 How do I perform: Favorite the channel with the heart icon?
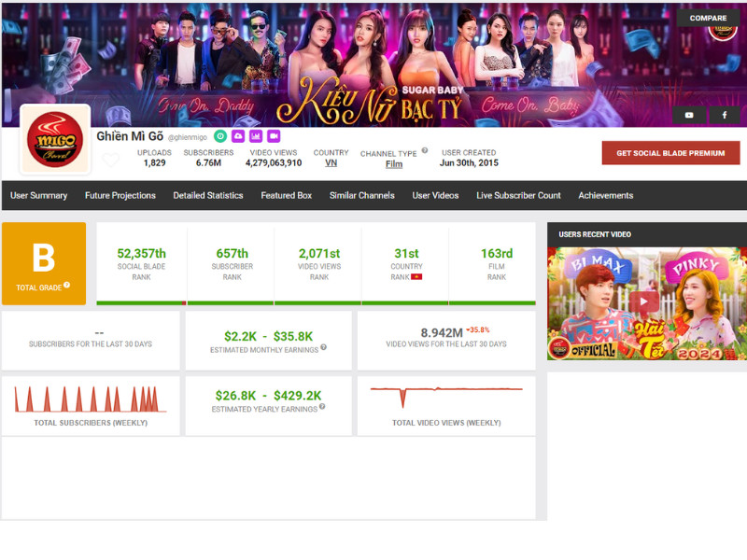[110, 160]
